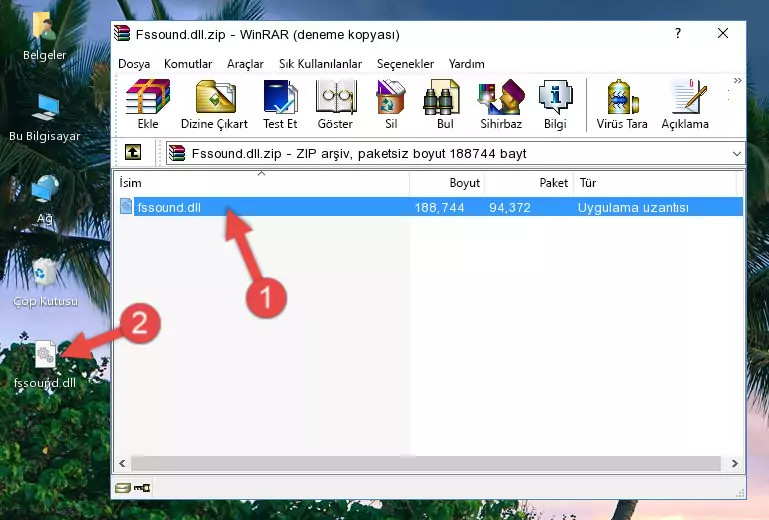
Task: Click the WinRAR title bar icon
Action: (x=122, y=33)
